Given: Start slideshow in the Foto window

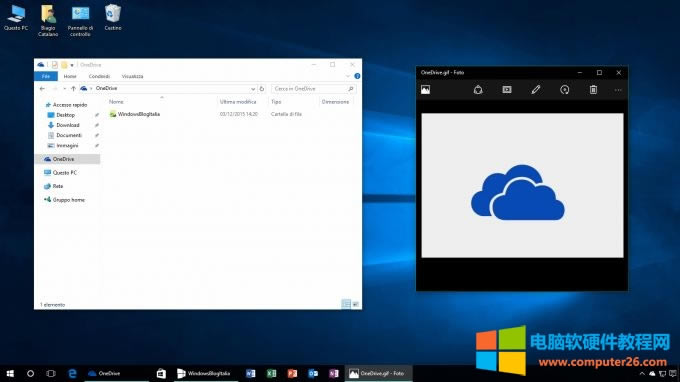Looking at the screenshot, I should [x=507, y=90].
